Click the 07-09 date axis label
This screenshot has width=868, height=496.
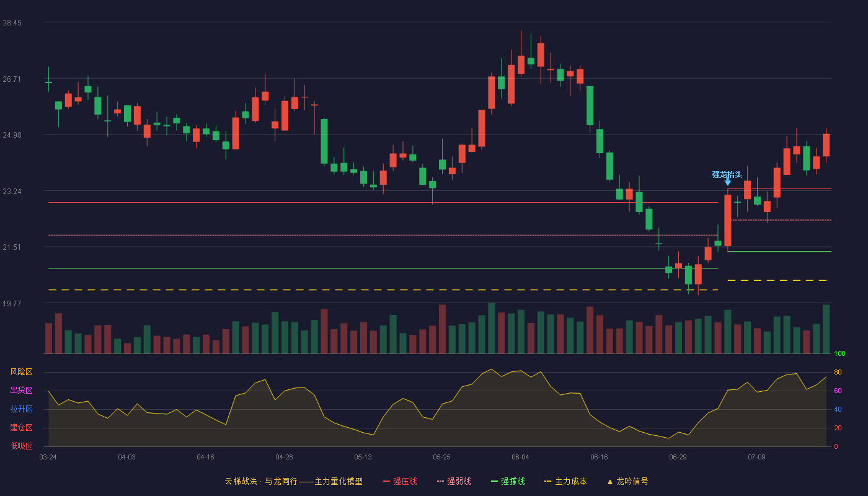[756, 457]
